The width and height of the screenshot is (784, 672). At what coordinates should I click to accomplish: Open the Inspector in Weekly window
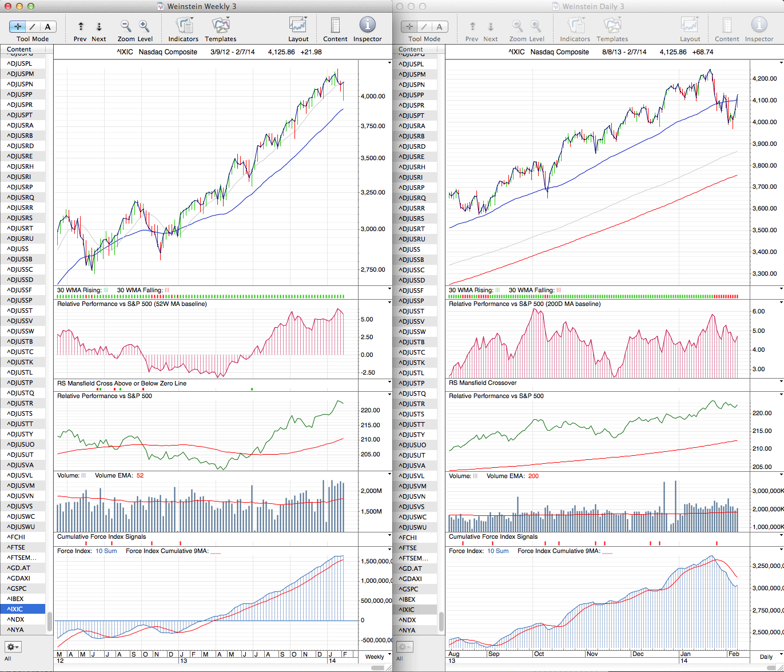coord(367,26)
